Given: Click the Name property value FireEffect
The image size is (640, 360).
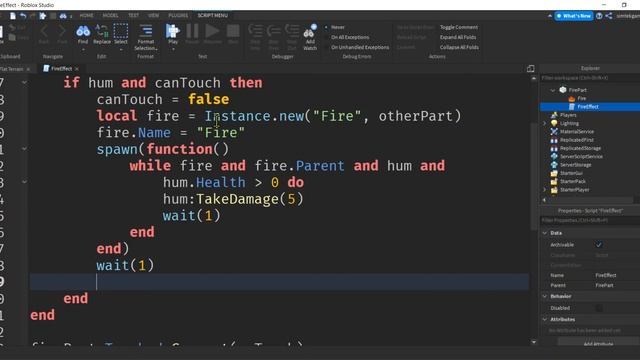Looking at the screenshot, I should (x=606, y=276).
